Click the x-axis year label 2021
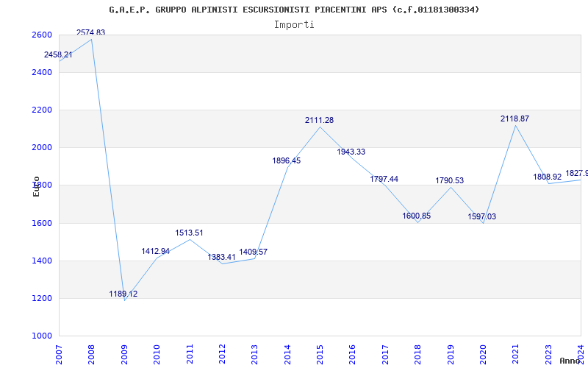This screenshot has height=368, width=588. click(x=516, y=354)
